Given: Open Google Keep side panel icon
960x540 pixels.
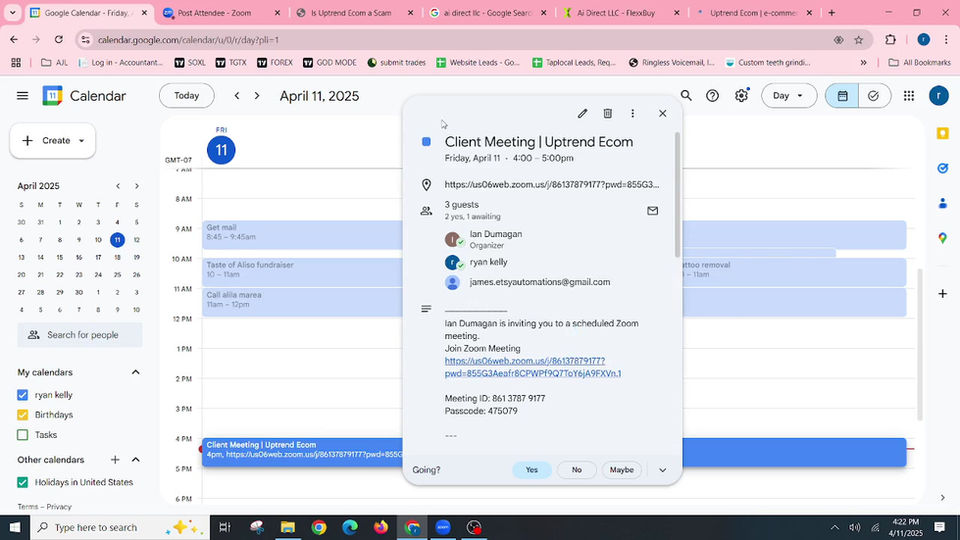Looking at the screenshot, I should pyautogui.click(x=943, y=133).
